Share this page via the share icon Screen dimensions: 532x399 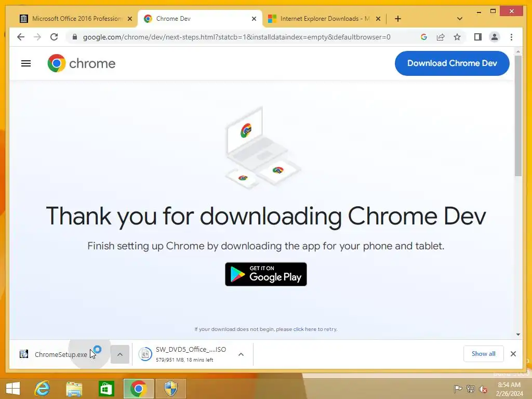click(x=441, y=37)
